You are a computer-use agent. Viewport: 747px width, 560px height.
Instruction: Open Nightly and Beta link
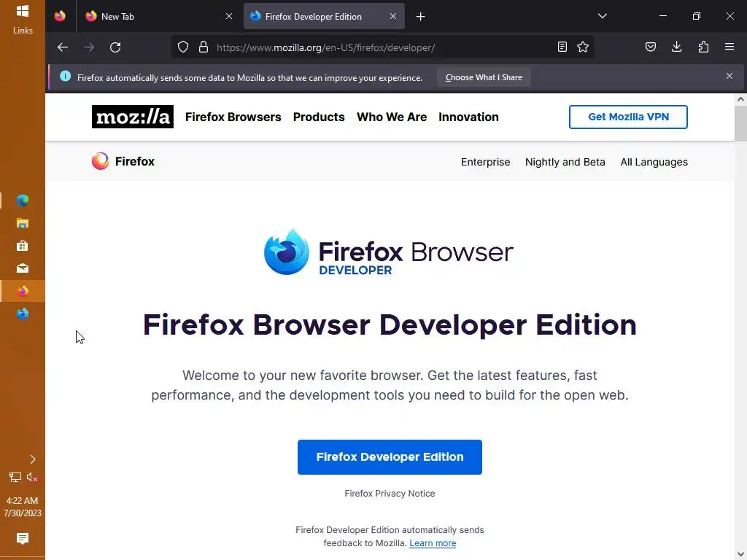point(565,162)
